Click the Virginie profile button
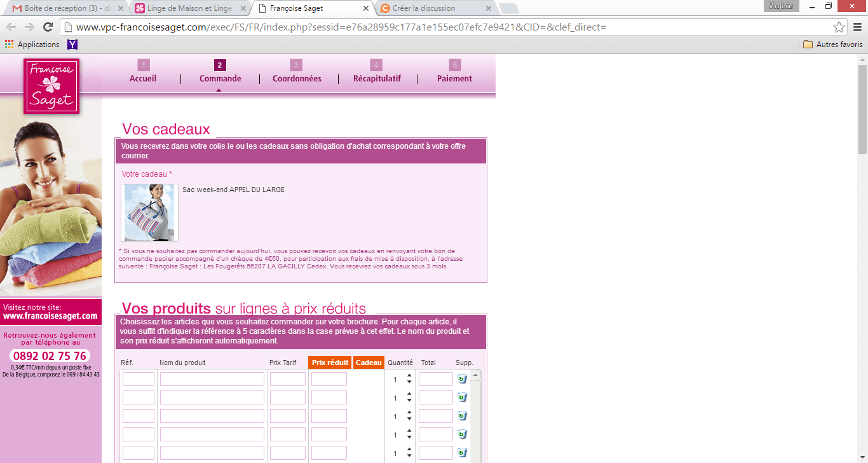The image size is (868, 463). 780,6
